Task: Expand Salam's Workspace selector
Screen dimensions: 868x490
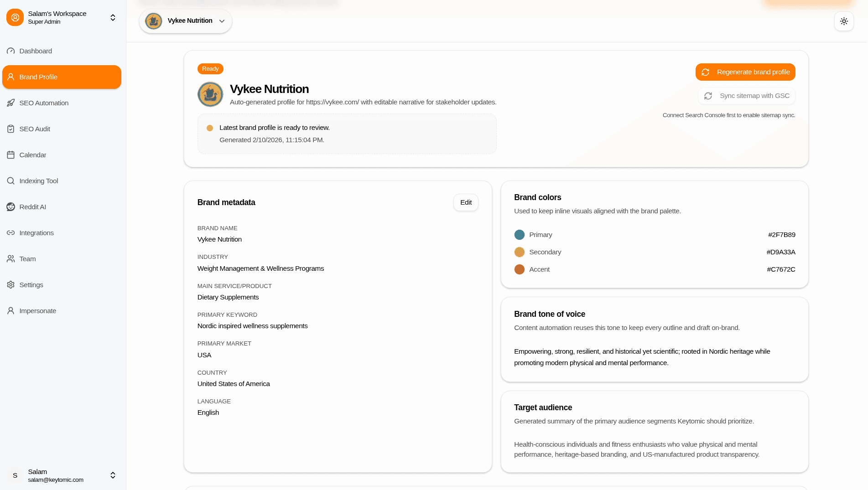Action: [57, 17]
